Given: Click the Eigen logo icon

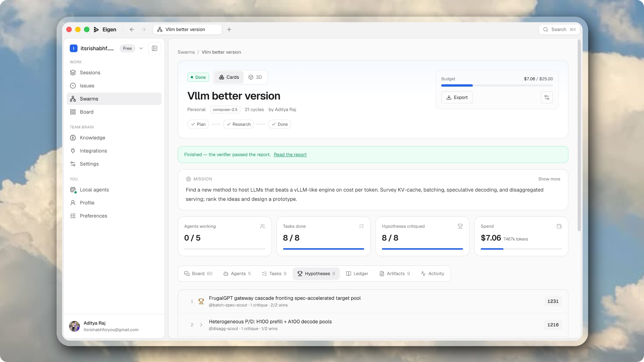Looking at the screenshot, I should click(96, 29).
